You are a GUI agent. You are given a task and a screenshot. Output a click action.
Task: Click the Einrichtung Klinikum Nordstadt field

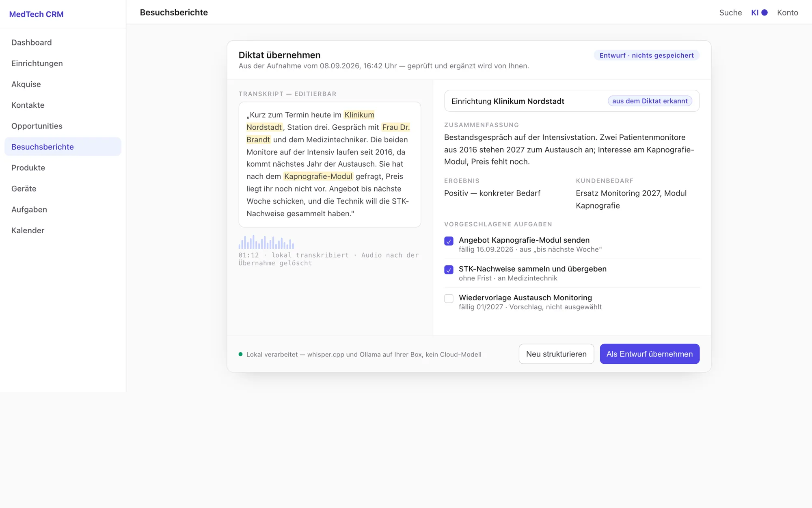[x=572, y=101]
